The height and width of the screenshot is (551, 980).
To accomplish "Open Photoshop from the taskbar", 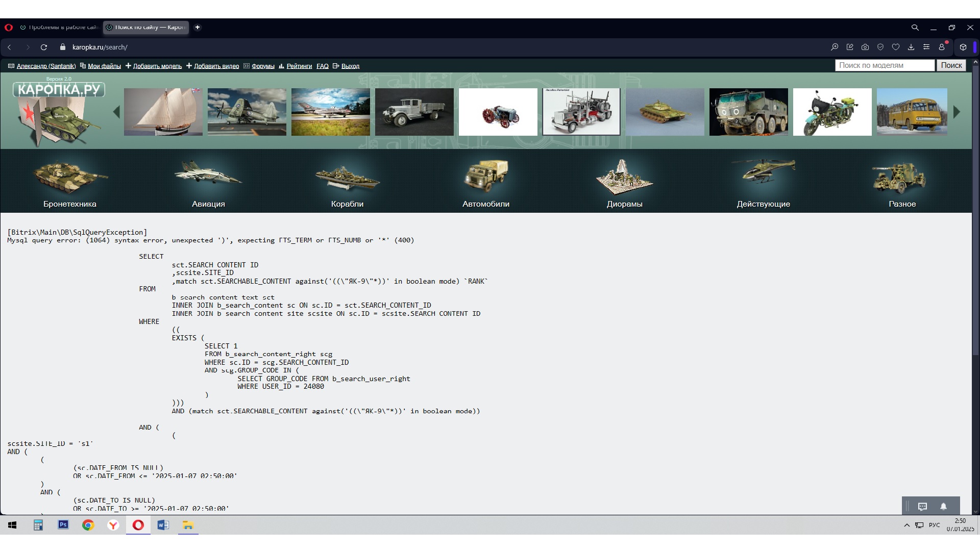I will click(63, 525).
